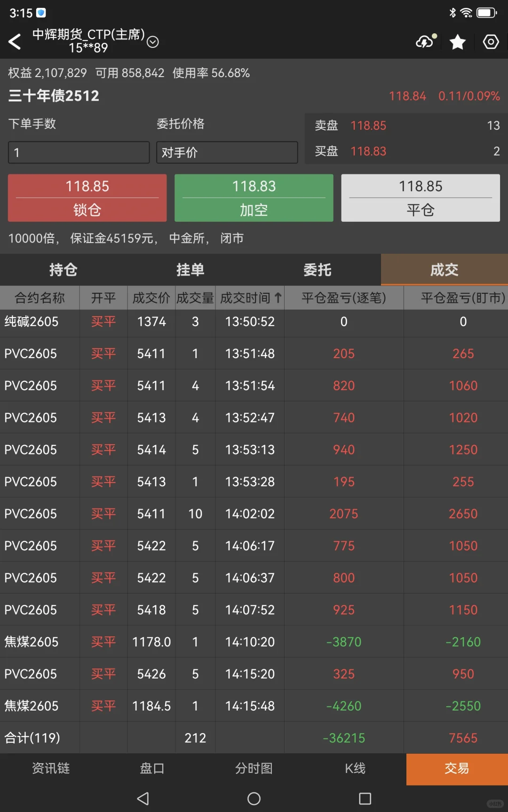Tap Android recent apps square
The image size is (508, 812).
click(365, 798)
